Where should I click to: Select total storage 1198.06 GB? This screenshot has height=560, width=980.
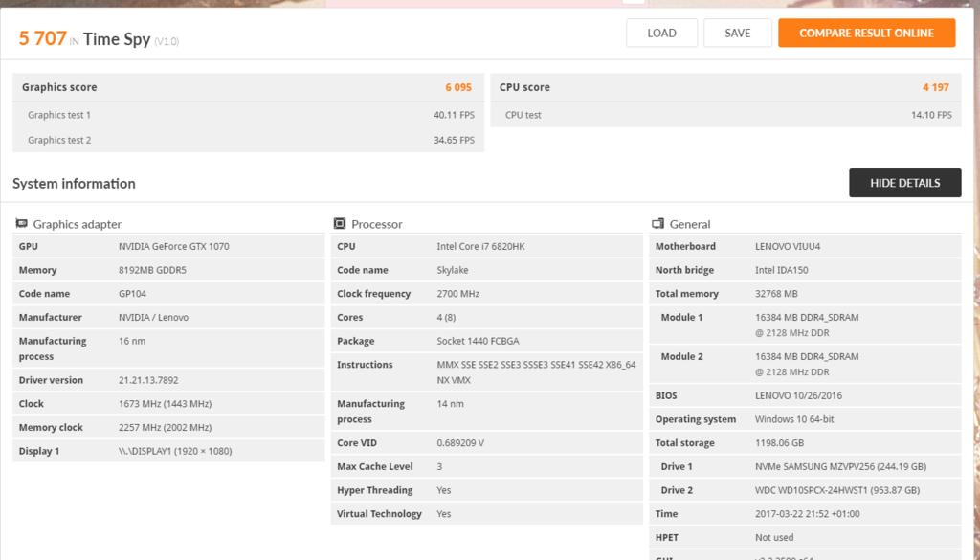pos(779,443)
